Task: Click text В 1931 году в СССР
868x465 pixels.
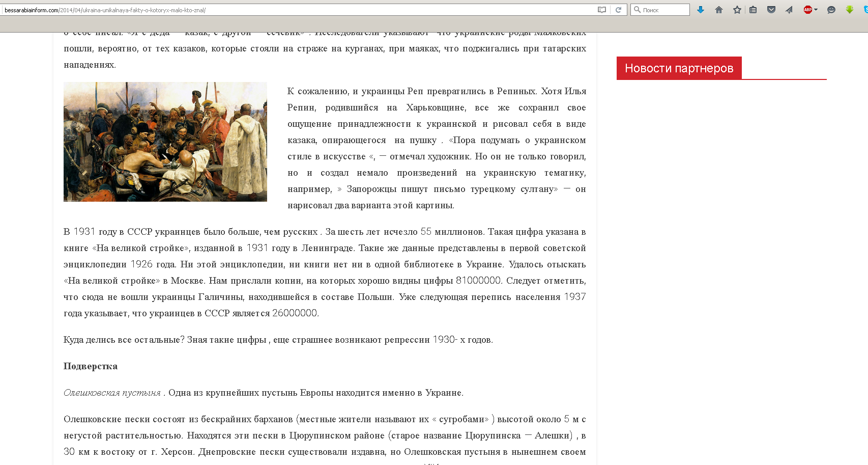Action: coord(108,232)
